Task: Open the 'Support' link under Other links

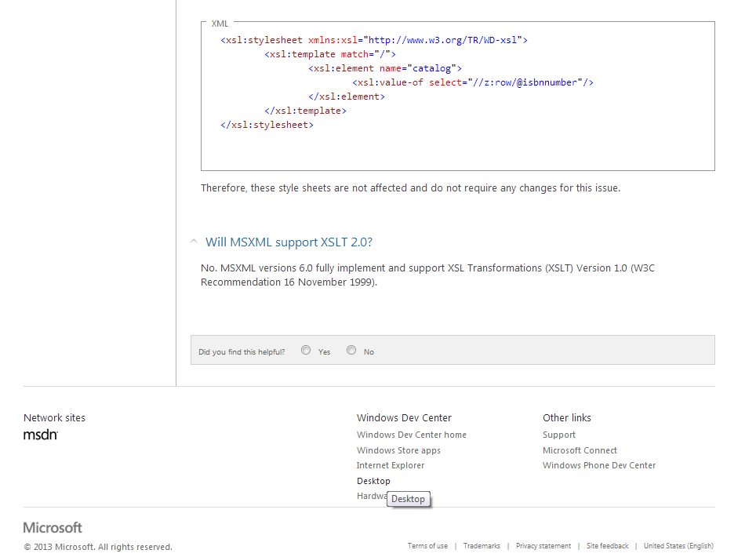Action: tap(559, 434)
